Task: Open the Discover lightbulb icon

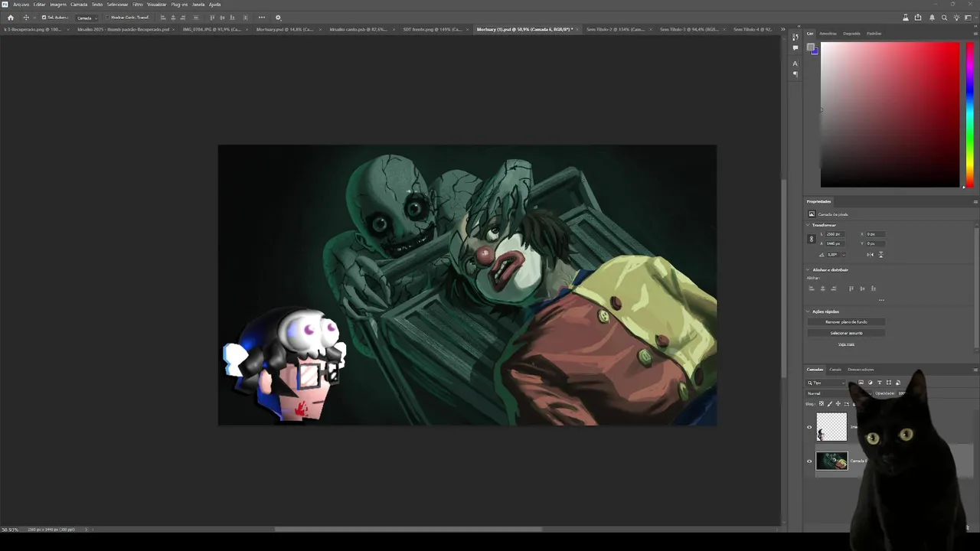Action: (x=957, y=18)
